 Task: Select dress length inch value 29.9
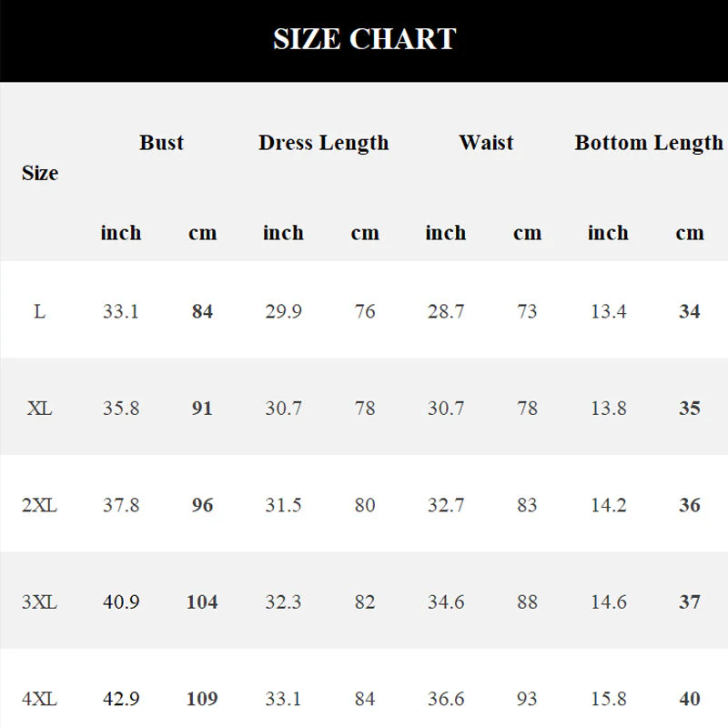[284, 311]
